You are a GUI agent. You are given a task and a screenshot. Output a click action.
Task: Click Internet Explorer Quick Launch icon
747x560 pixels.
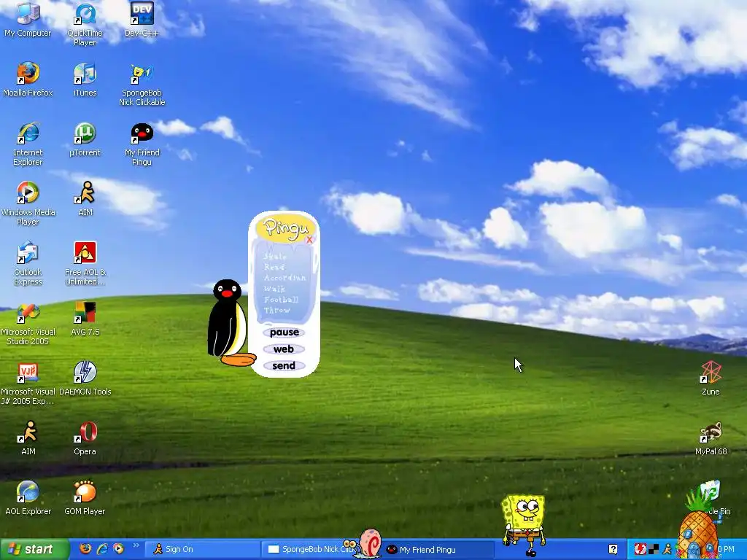click(x=102, y=548)
